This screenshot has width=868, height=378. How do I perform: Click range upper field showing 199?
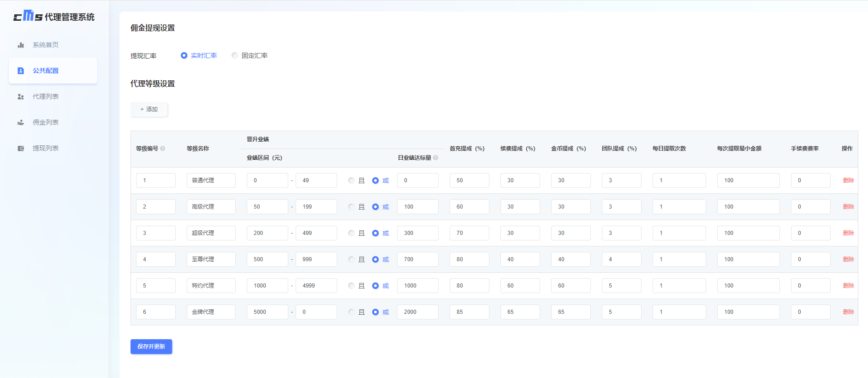pos(316,207)
